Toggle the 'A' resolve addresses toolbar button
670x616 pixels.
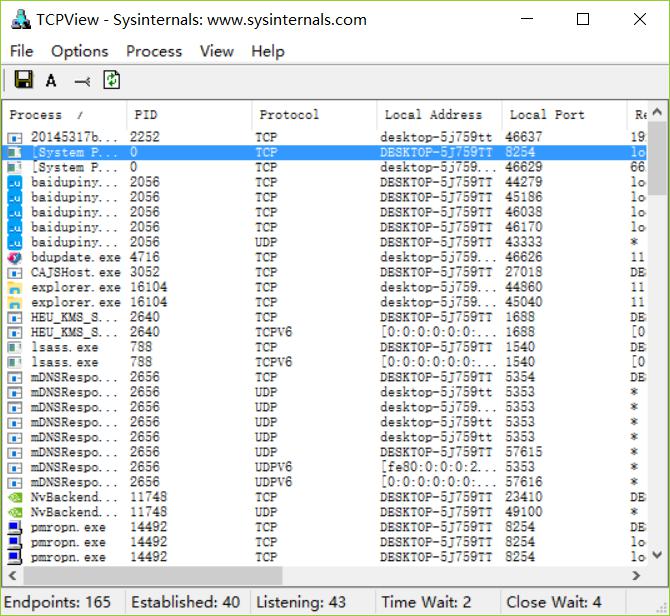click(51, 80)
